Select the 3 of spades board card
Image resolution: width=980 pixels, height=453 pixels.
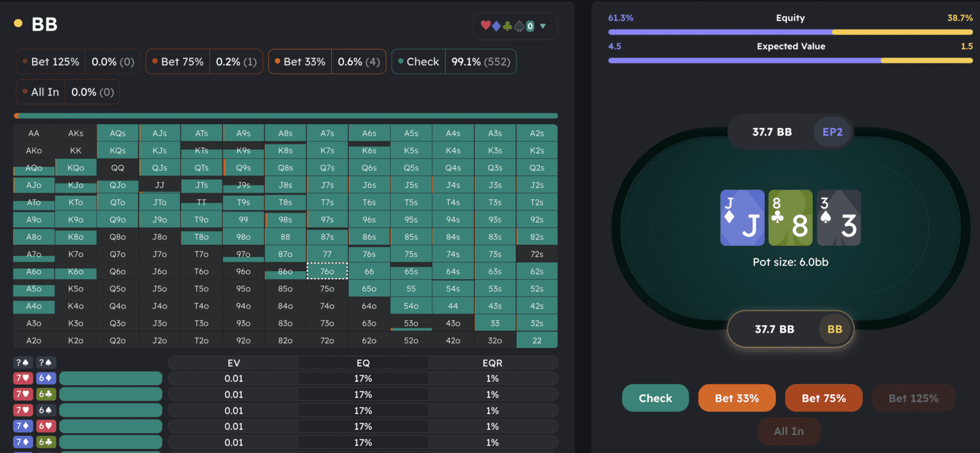click(x=838, y=218)
